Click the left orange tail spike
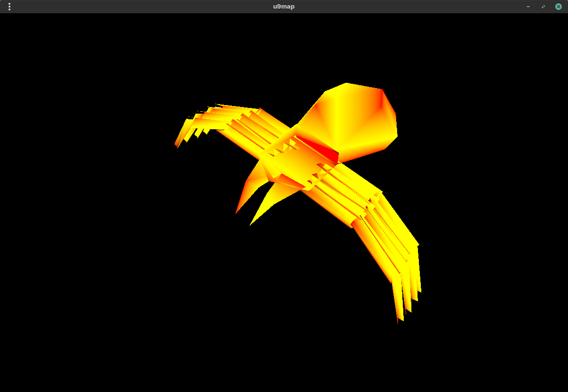This screenshot has height=392, width=568. [242, 198]
